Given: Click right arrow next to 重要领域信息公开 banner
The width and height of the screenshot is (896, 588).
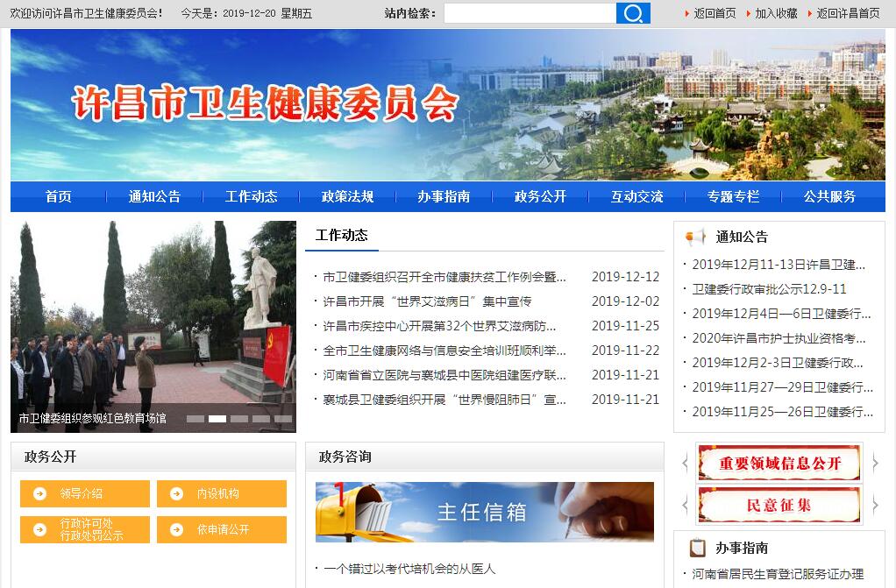Looking at the screenshot, I should tap(874, 463).
